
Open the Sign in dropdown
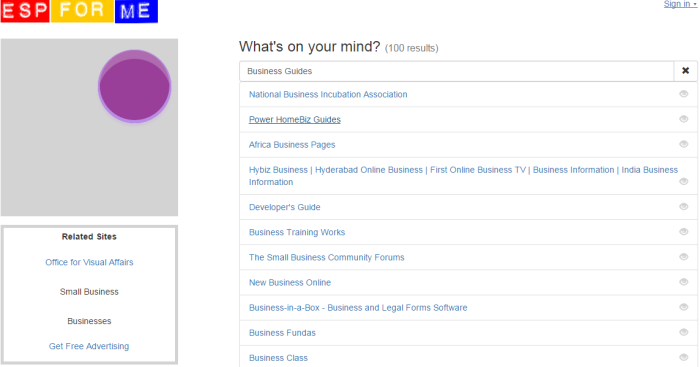point(680,4)
